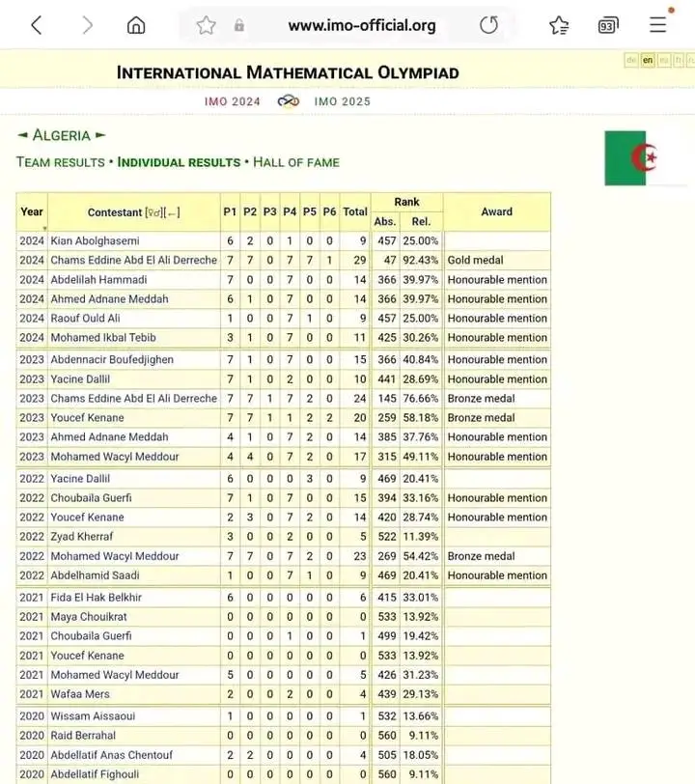
Task: Switch the site language to German (de)
Action: 632,60
